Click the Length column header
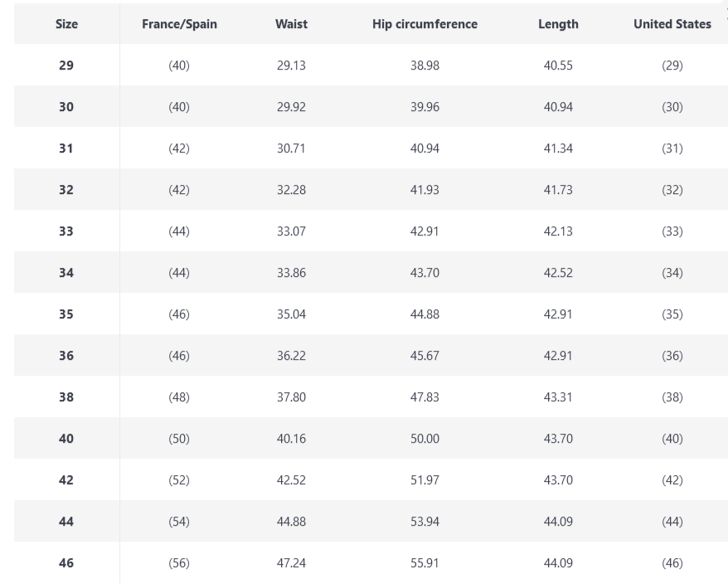The image size is (728, 588). pos(558,24)
